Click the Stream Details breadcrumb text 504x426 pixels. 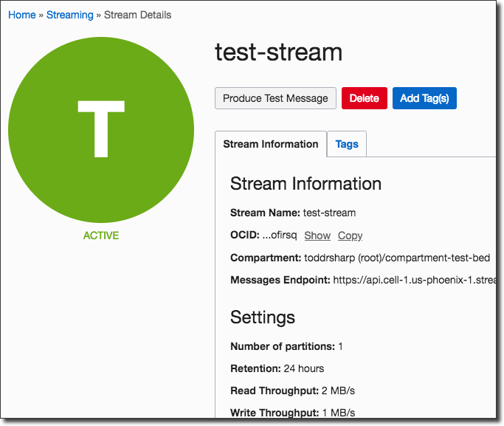coord(137,15)
